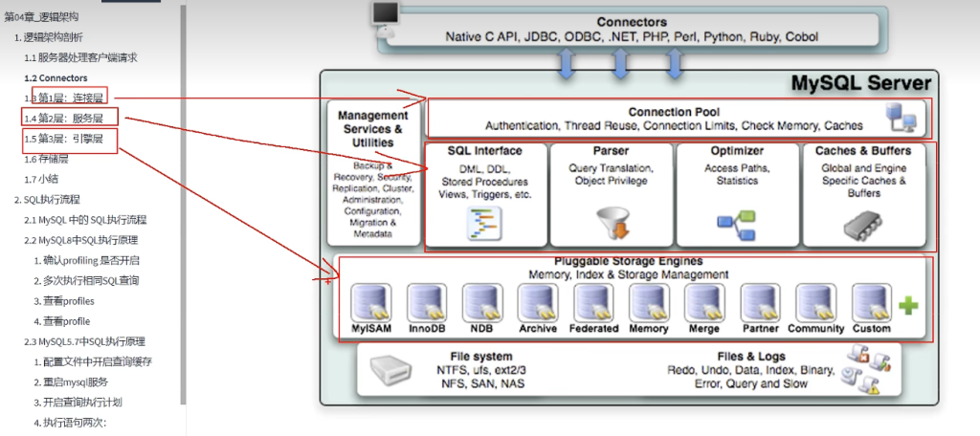Jump to 2. SQL执行流程 heading
This screenshot has width=980, height=436.
(x=53, y=200)
